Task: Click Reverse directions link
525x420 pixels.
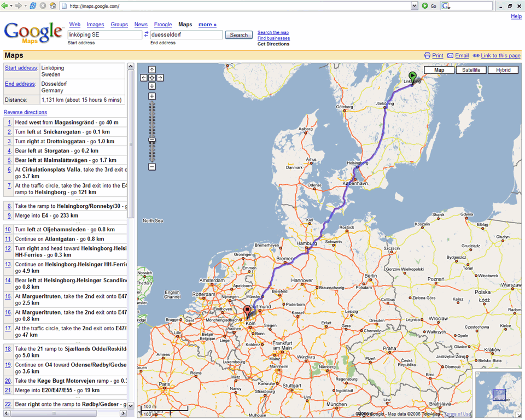Action: pos(26,112)
